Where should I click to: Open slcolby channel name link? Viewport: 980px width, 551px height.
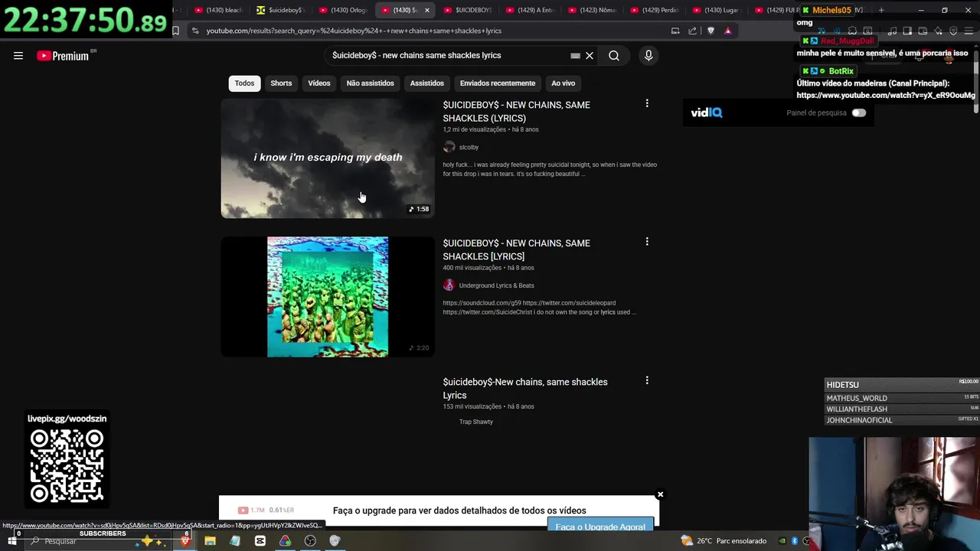[x=469, y=147]
